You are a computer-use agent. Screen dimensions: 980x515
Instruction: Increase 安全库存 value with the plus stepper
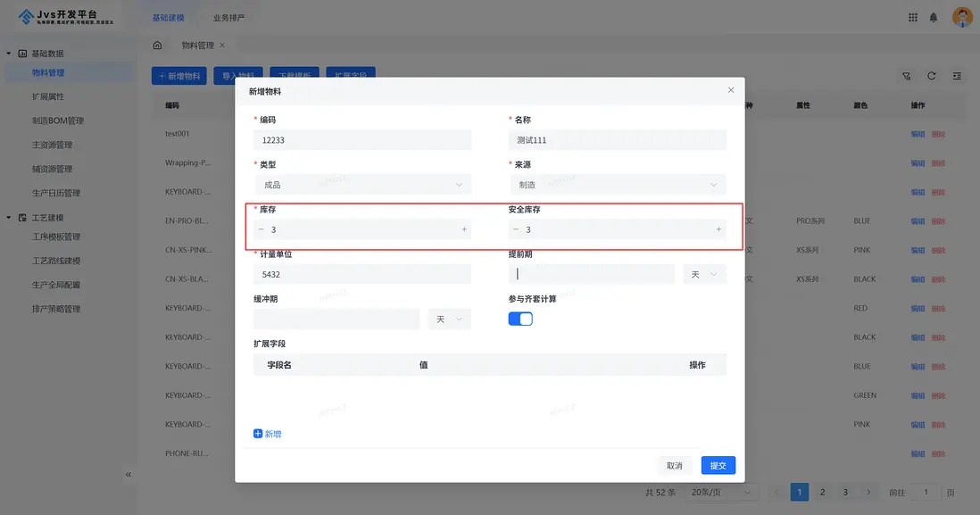tap(718, 229)
